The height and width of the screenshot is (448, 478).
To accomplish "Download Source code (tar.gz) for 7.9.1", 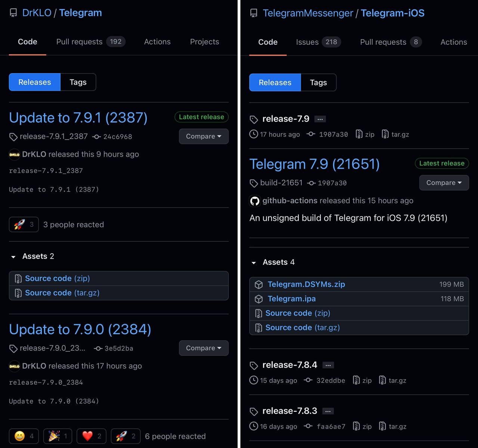I will [62, 293].
